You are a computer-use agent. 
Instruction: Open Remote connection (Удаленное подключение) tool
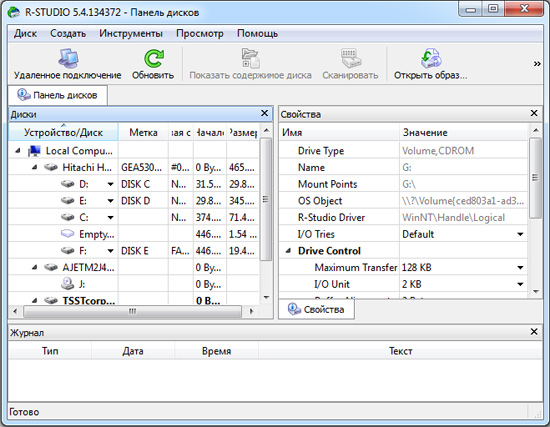tap(67, 64)
